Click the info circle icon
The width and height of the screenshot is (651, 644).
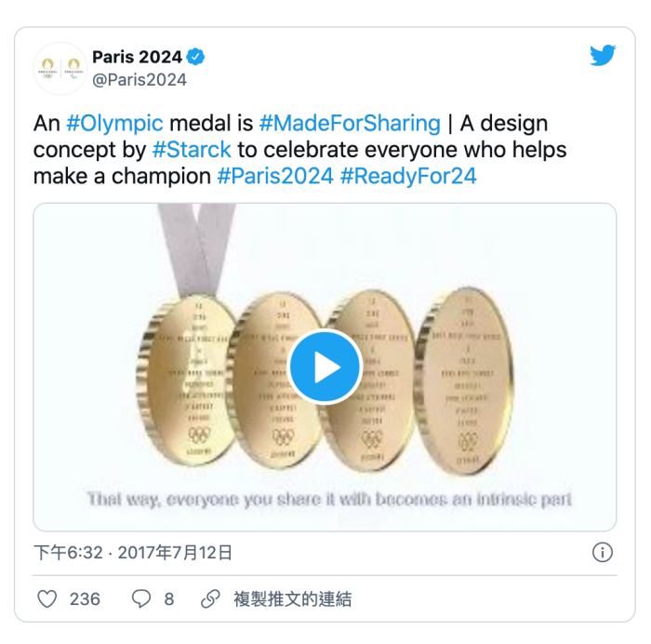tap(603, 553)
